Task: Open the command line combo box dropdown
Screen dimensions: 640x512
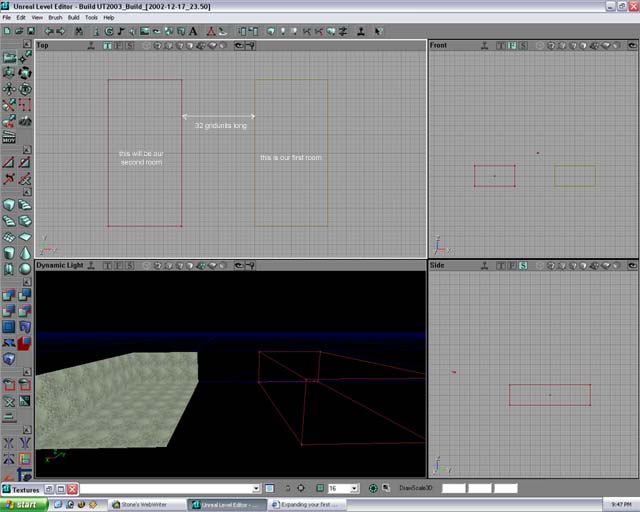Action: point(256,488)
